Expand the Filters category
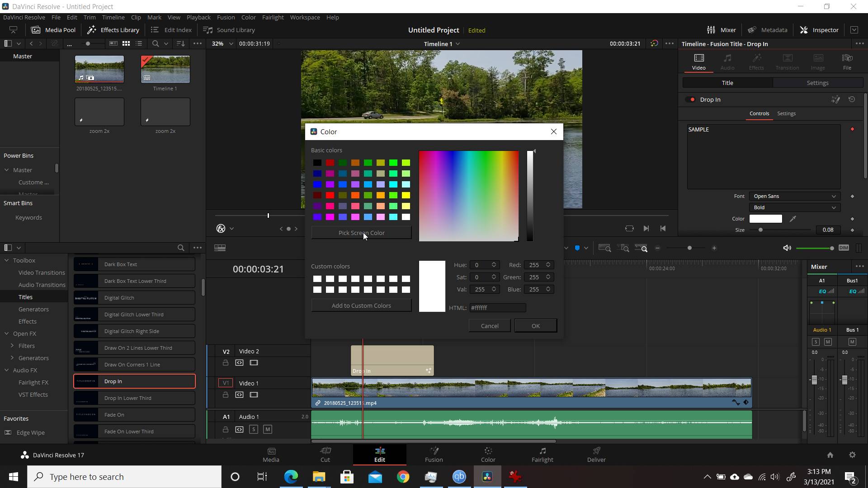Viewport: 868px width, 488px height. click(x=12, y=346)
